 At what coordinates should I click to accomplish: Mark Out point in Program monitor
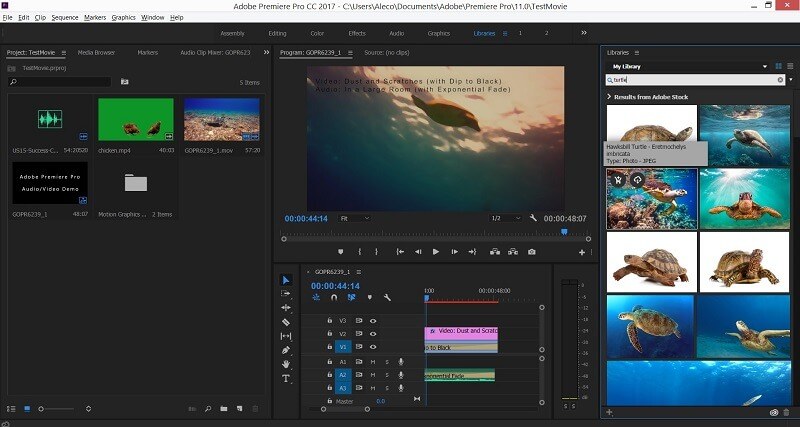(x=377, y=252)
